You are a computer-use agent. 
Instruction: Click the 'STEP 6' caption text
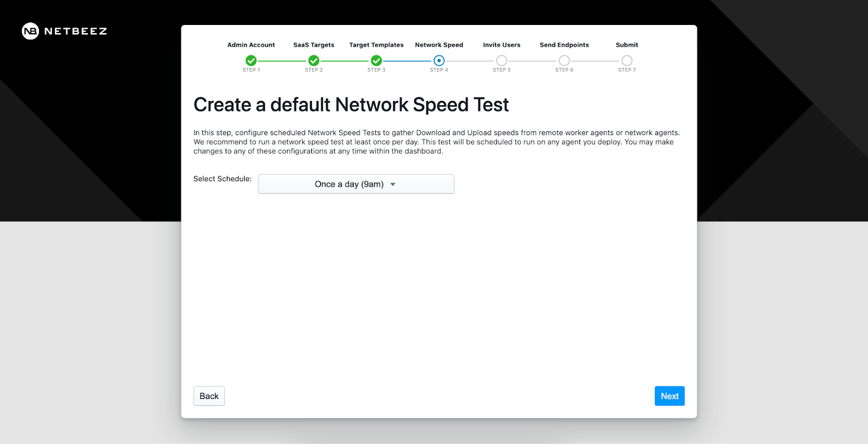tap(564, 70)
